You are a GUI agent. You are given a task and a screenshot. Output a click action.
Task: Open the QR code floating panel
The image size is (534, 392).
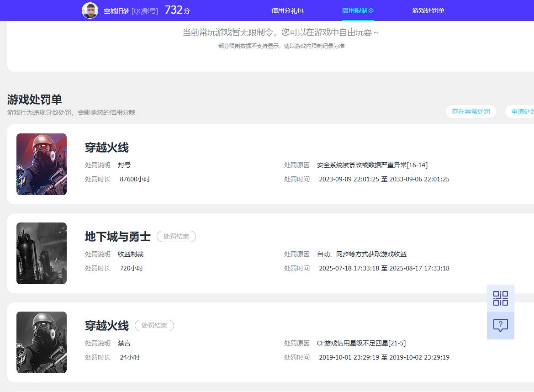point(500,298)
